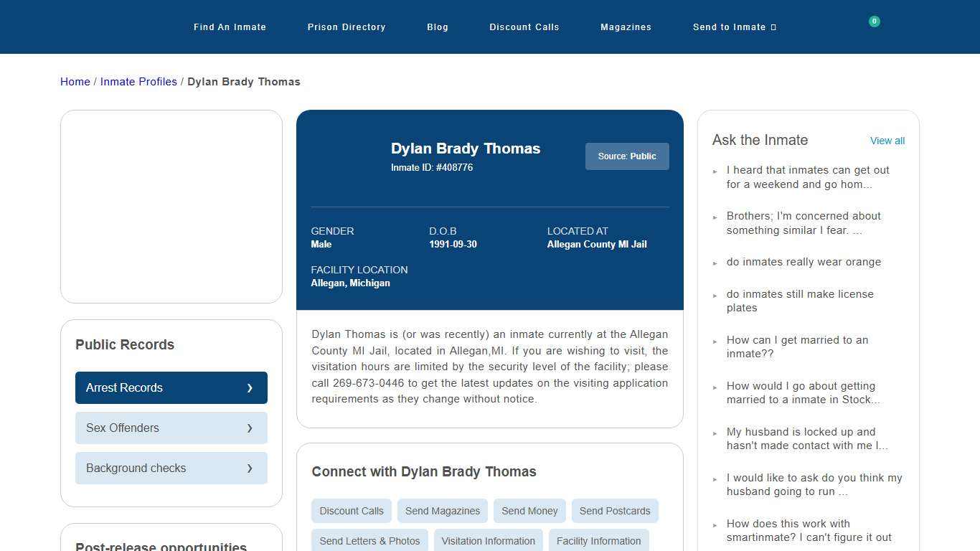Open the Inmate Profiles breadcrumb link
Image resolution: width=980 pixels, height=551 pixels.
(x=138, y=81)
